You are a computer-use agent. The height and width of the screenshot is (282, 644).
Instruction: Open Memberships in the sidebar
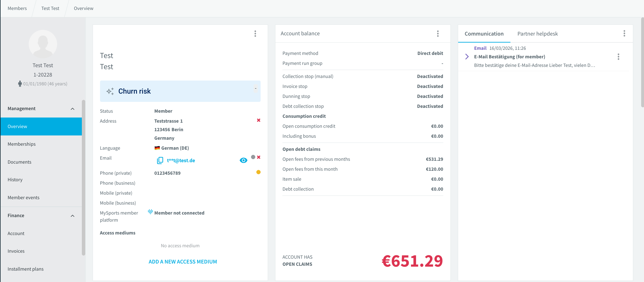41,144
